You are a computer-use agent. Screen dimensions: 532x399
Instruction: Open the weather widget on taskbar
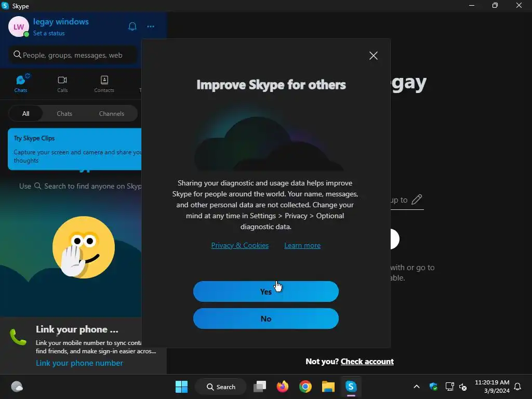pyautogui.click(x=17, y=387)
